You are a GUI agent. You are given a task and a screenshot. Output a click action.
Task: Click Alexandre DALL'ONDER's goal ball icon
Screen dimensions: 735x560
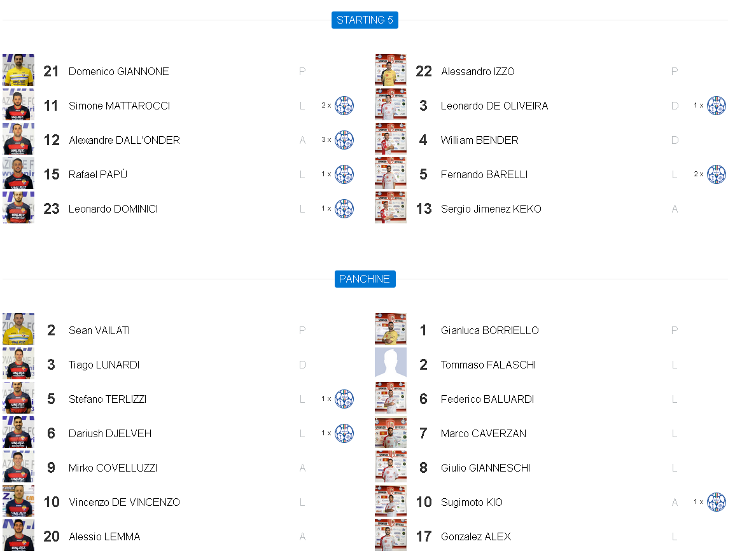[344, 140]
